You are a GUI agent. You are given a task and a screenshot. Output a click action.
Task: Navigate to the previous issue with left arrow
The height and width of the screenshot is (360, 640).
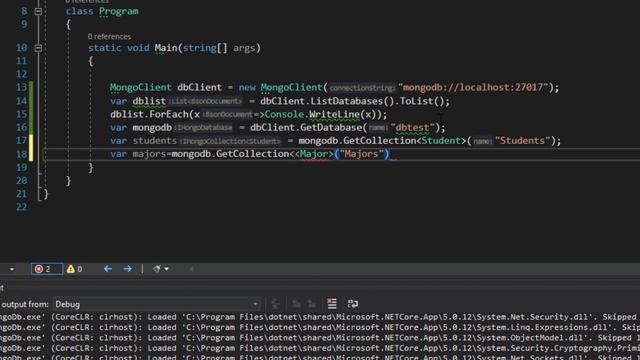pyautogui.click(x=108, y=269)
